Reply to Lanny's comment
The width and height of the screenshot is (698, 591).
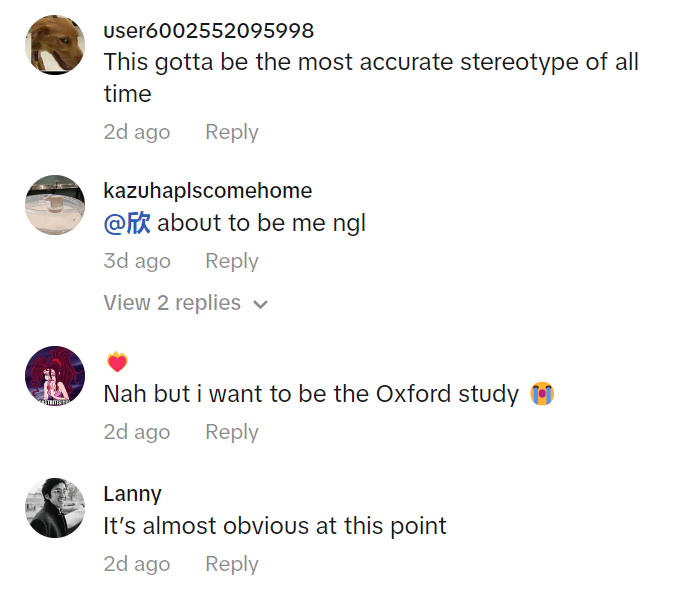(x=231, y=564)
